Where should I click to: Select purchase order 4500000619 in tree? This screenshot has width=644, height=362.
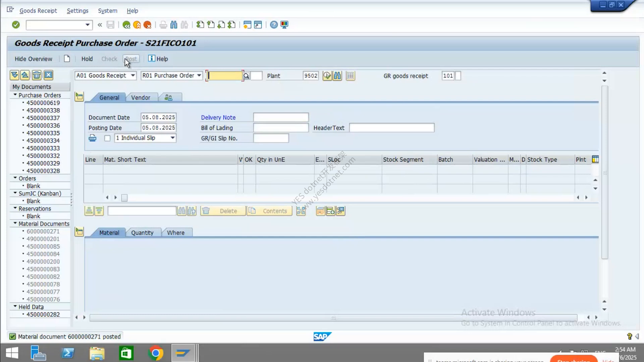43,103
